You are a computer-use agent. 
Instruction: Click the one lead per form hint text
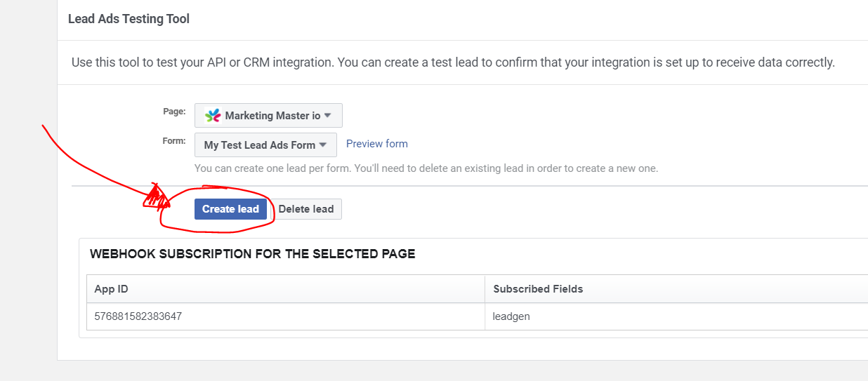pyautogui.click(x=426, y=168)
